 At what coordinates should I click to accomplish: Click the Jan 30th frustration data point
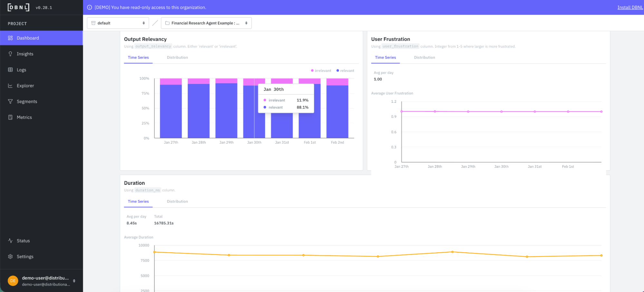(x=502, y=112)
